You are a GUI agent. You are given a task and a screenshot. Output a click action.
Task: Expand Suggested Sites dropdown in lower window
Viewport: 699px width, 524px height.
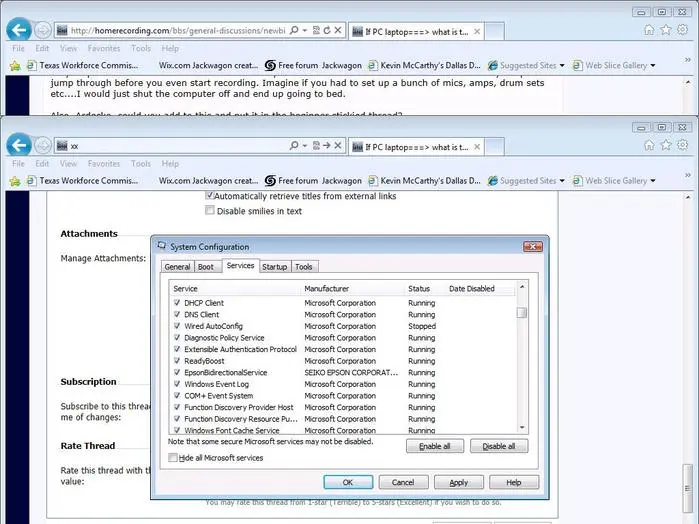tap(562, 181)
